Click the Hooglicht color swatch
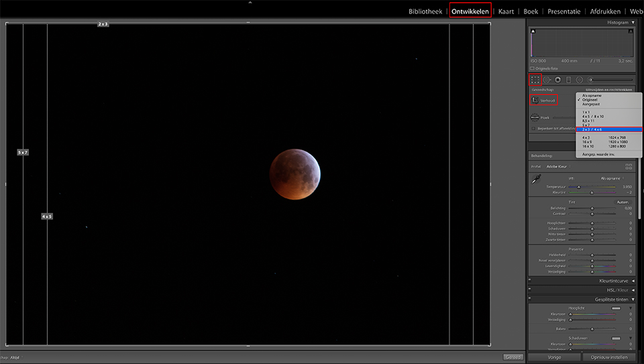This screenshot has height=364, width=644. pos(616,308)
